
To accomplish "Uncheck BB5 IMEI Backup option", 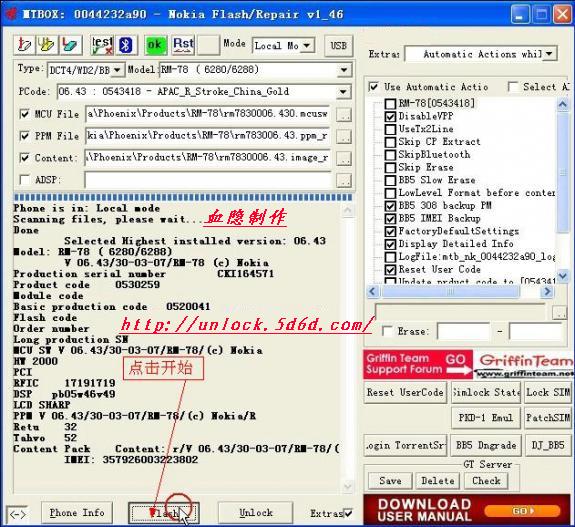I will point(390,219).
